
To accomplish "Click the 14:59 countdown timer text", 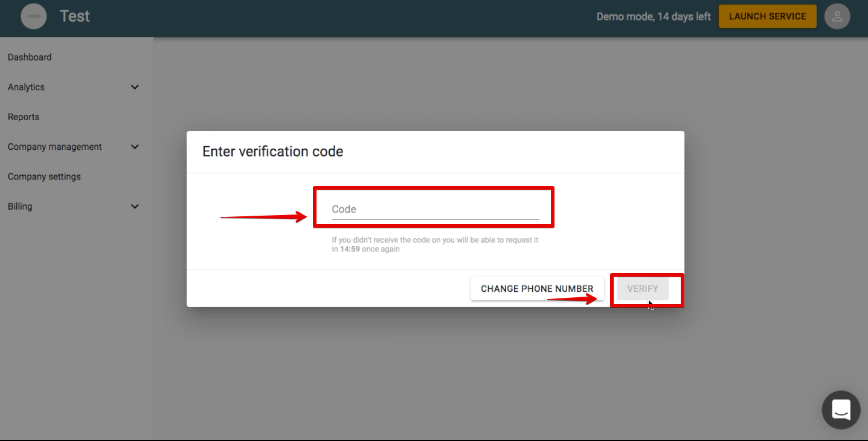I will click(350, 249).
